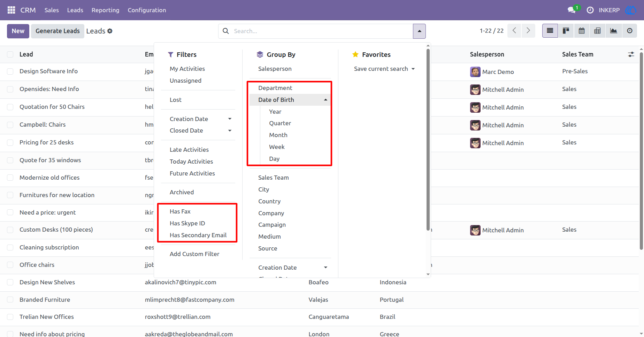Viewport: 644px width, 337px height.
Task: Click Generate Leads button
Action: point(58,31)
